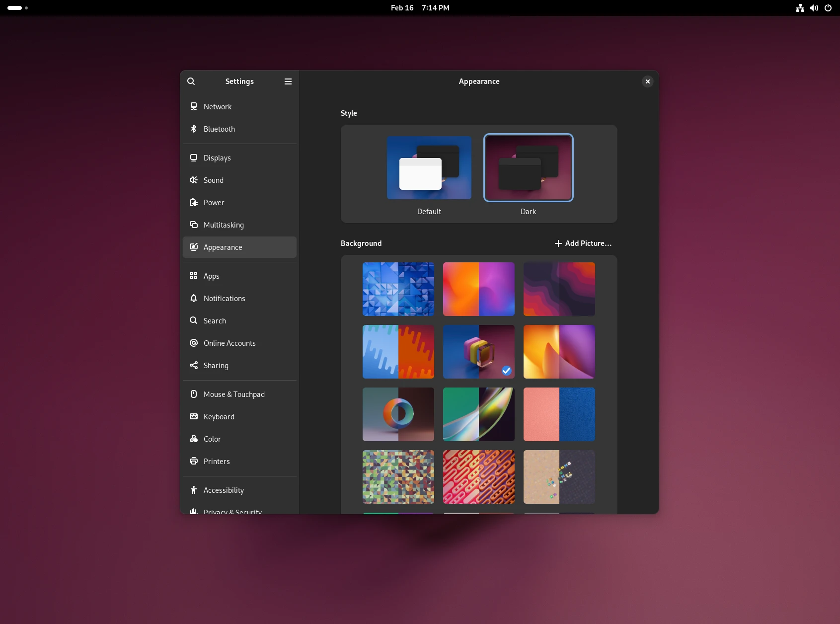The image size is (840, 624).
Task: Click Add Picture button
Action: point(583,243)
